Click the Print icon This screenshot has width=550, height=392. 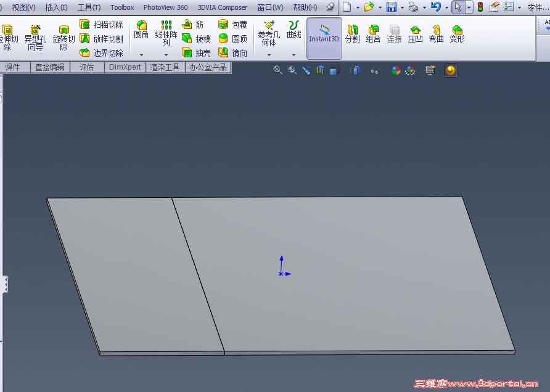click(414, 7)
